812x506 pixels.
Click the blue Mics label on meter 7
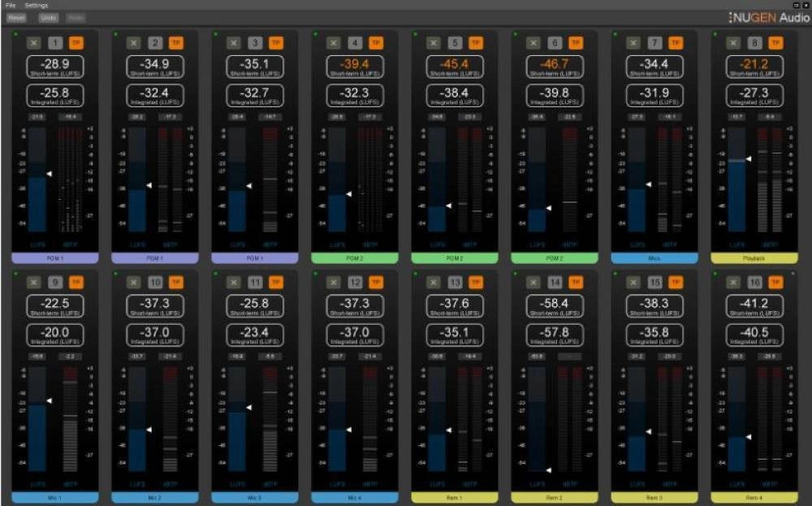pos(654,258)
